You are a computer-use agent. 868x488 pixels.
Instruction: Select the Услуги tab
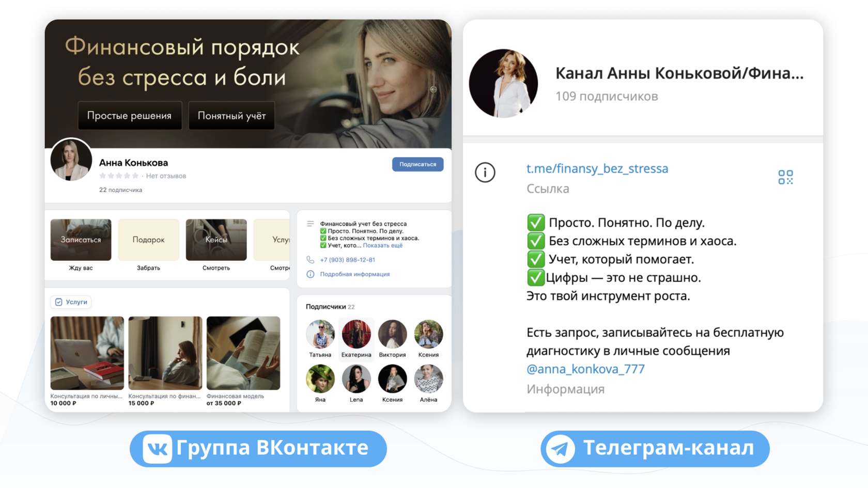(x=71, y=302)
